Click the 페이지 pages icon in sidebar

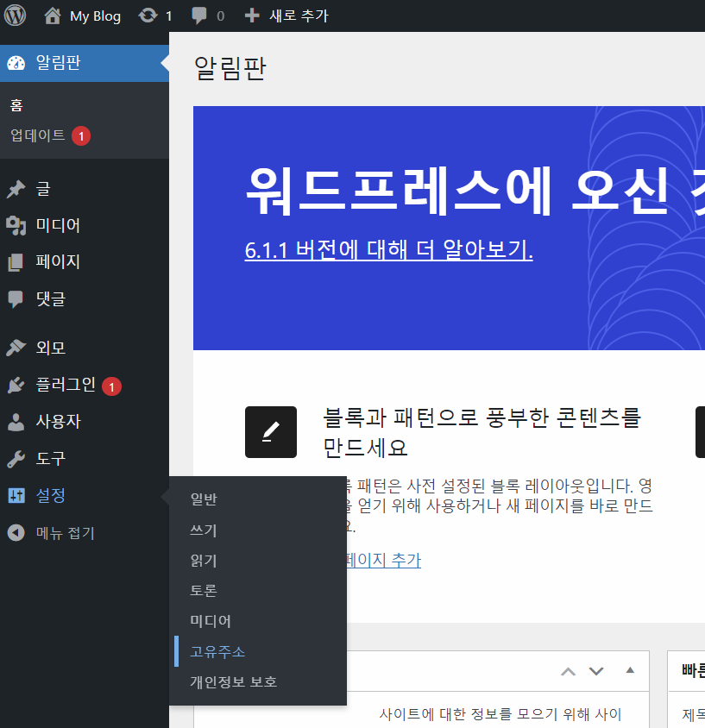pyautogui.click(x=16, y=262)
